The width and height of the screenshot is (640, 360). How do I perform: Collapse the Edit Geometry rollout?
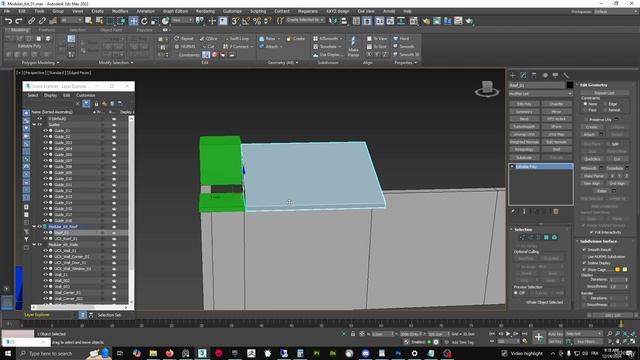[x=594, y=85]
